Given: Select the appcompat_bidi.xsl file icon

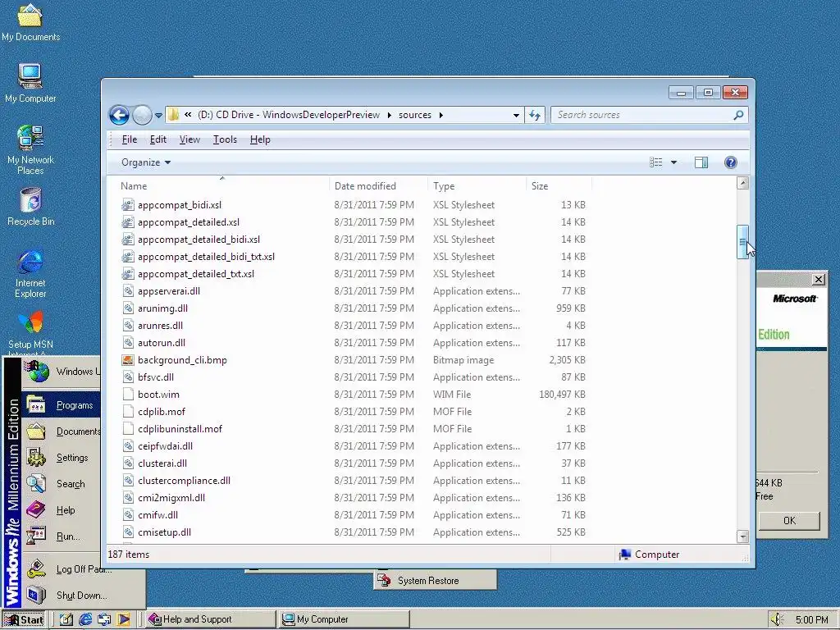Looking at the screenshot, I should tap(127, 204).
